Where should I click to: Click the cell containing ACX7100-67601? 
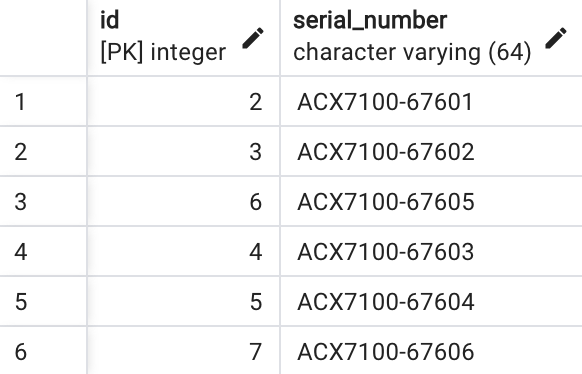431,102
